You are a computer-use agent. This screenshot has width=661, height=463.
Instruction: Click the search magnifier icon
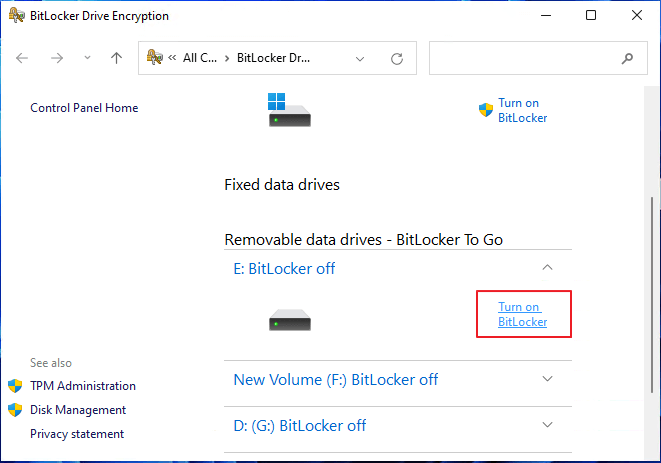pyautogui.click(x=627, y=58)
